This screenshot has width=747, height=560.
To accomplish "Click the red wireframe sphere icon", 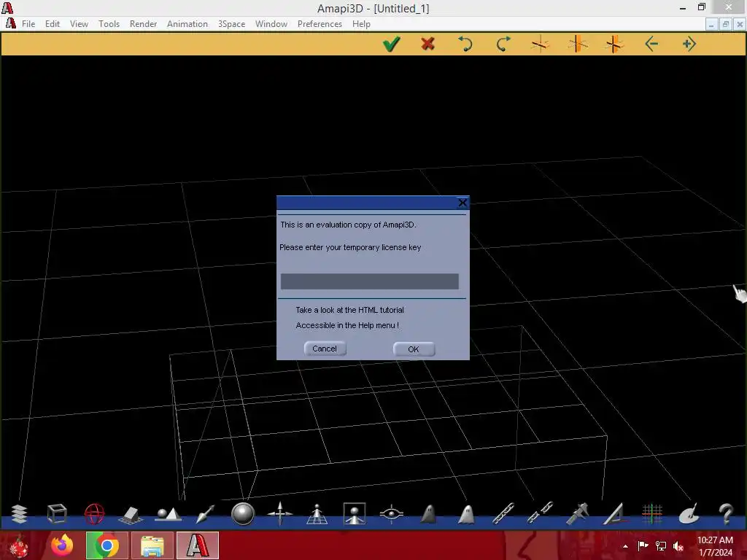I will [x=94, y=514].
